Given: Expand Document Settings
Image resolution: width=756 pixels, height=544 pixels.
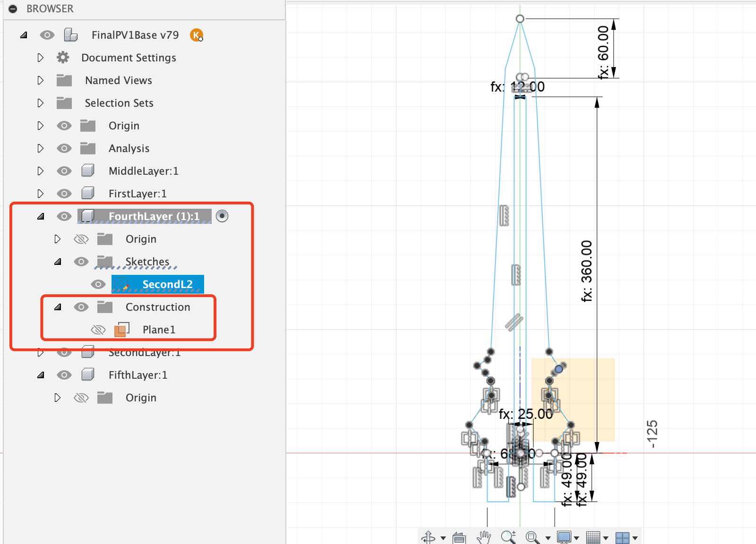Looking at the screenshot, I should (41, 58).
